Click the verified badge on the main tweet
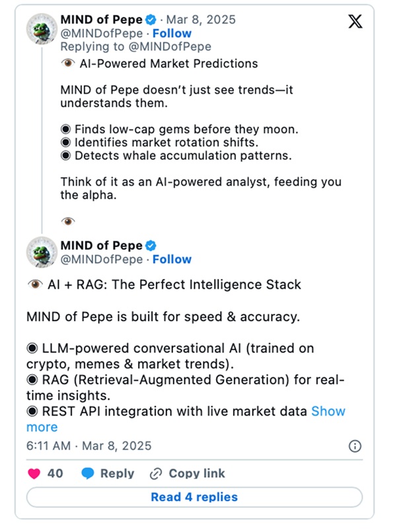The width and height of the screenshot is (397, 532). [x=151, y=246]
